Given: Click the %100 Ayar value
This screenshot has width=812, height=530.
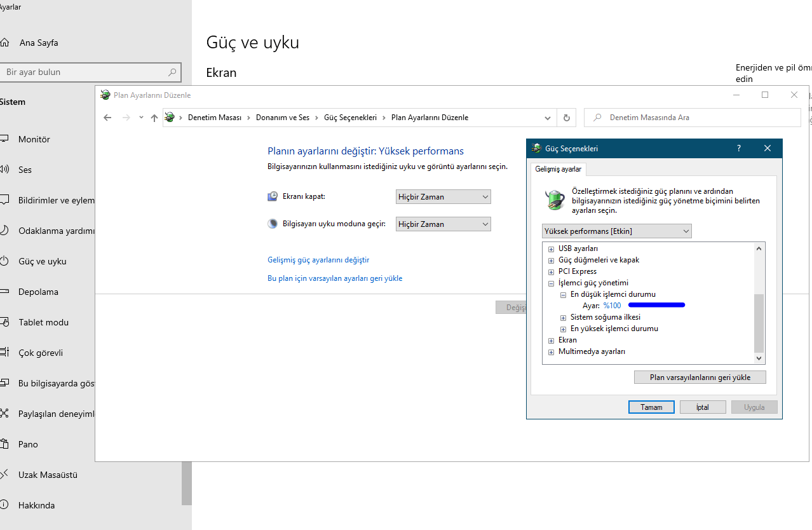Looking at the screenshot, I should coord(612,306).
